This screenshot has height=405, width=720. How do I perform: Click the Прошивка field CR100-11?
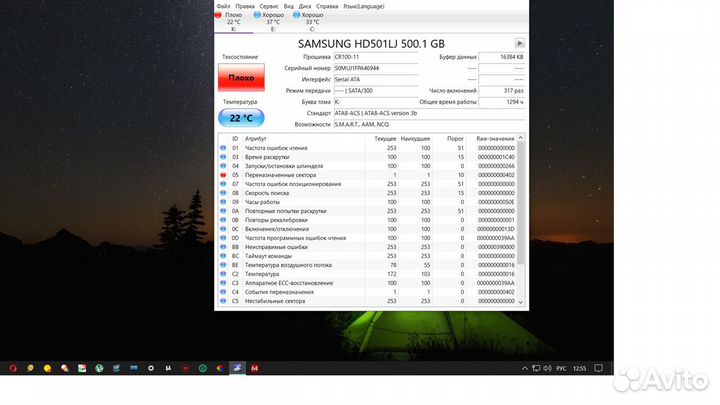point(376,57)
